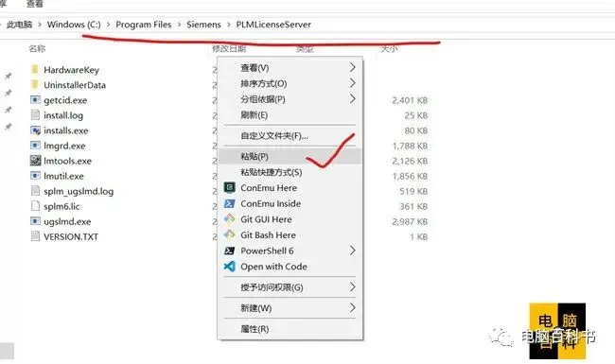This screenshot has height=364, width=615.
Task: Choose Git Bash Here menu entry
Action: click(x=290, y=235)
